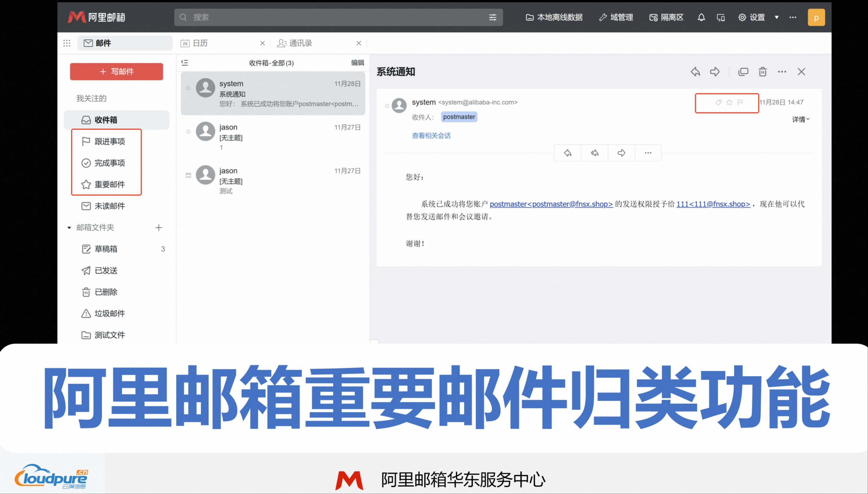868x494 pixels.
Task: Click system sender avatar in message header
Action: point(399,105)
